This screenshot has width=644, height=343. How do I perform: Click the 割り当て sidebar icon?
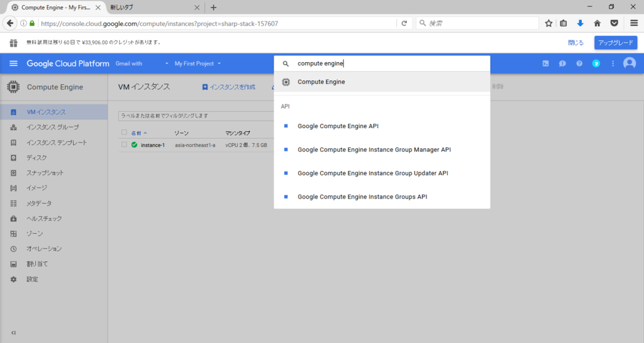coord(14,264)
